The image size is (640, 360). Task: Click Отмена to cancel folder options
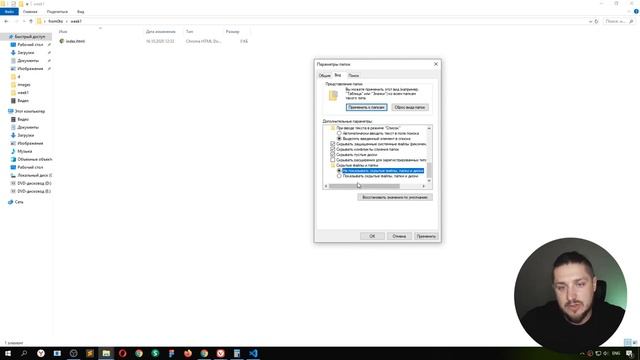(399, 236)
